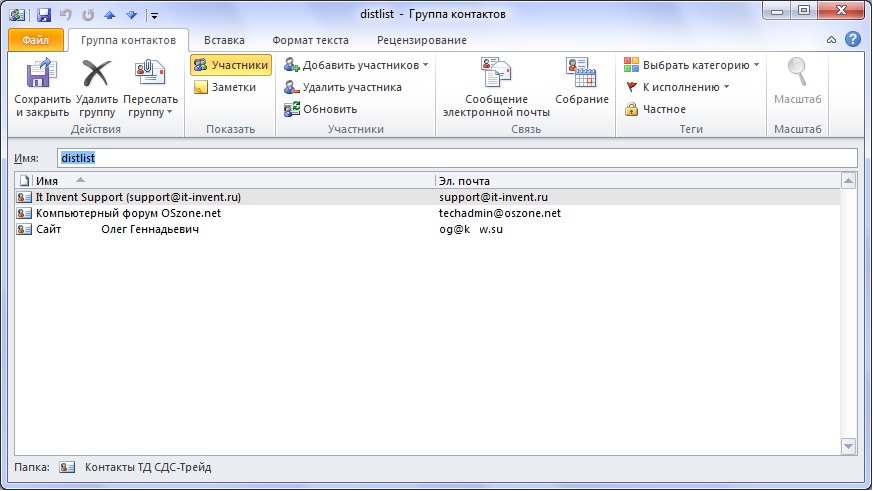
Task: Click contact card icon for Компьютерный форум
Action: pyautogui.click(x=24, y=213)
